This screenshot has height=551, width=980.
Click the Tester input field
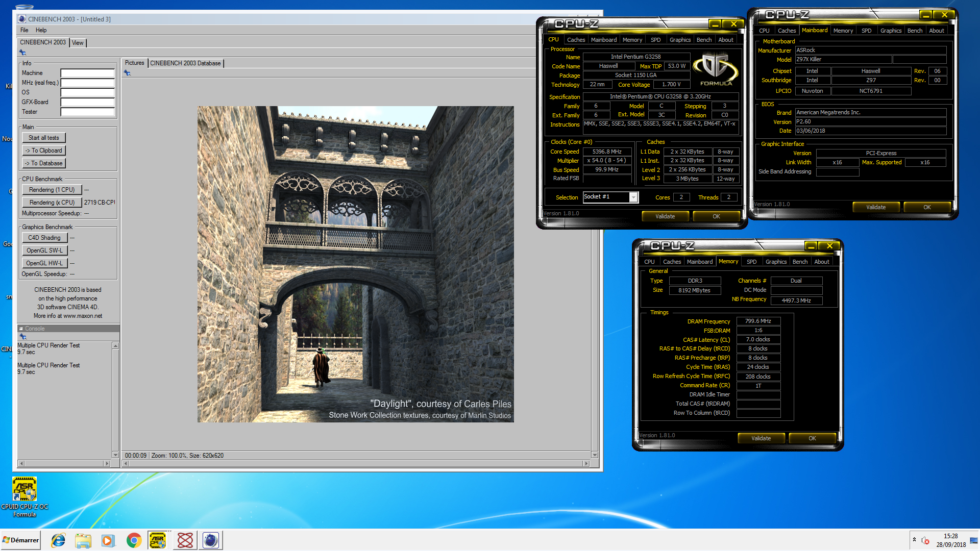pos(88,112)
